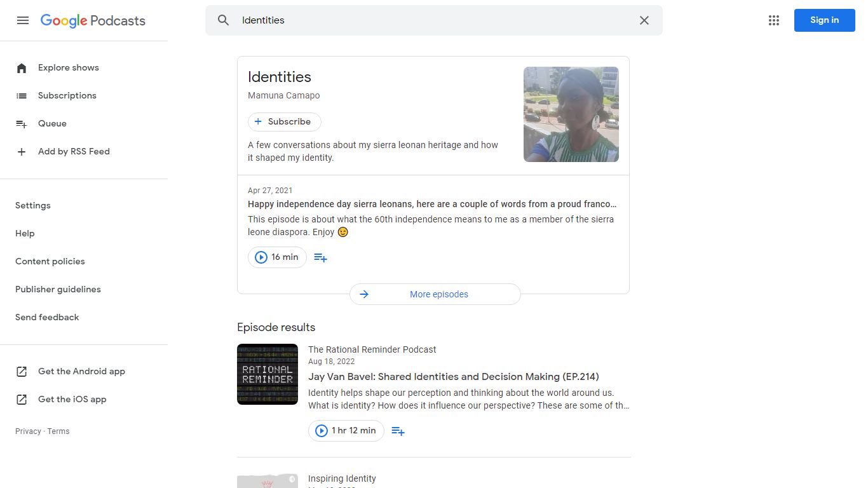Screen dimensions: 868x488
Task: Click the Mamuna Camapo author name
Action: tap(284, 96)
